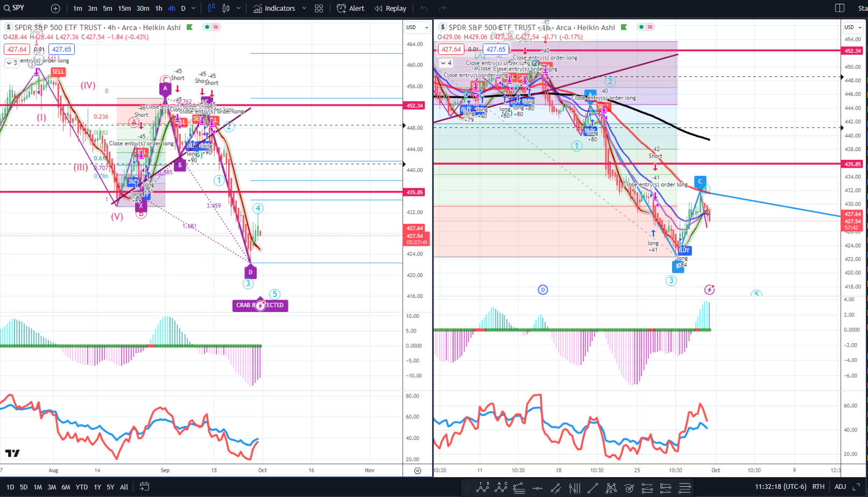
Task: Select Elliott impulse wave (1-5) tool
Action: [483, 488]
